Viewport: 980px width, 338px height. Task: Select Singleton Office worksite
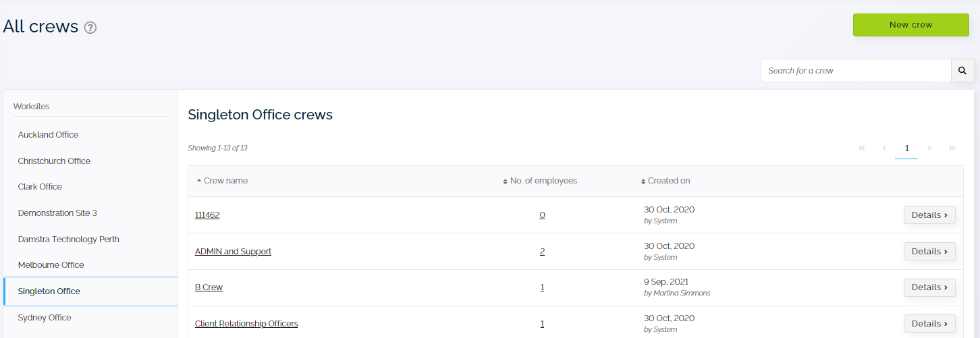[x=90, y=291]
